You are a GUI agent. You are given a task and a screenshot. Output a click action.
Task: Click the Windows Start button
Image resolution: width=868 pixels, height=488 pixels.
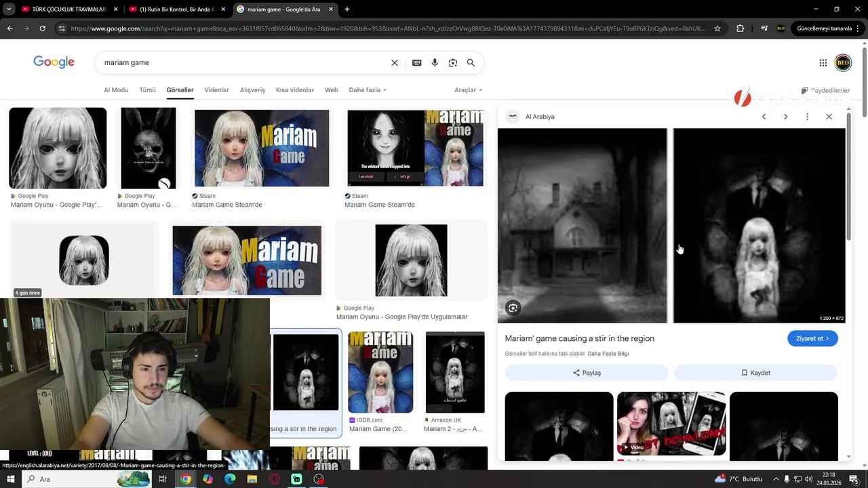pyautogui.click(x=11, y=479)
